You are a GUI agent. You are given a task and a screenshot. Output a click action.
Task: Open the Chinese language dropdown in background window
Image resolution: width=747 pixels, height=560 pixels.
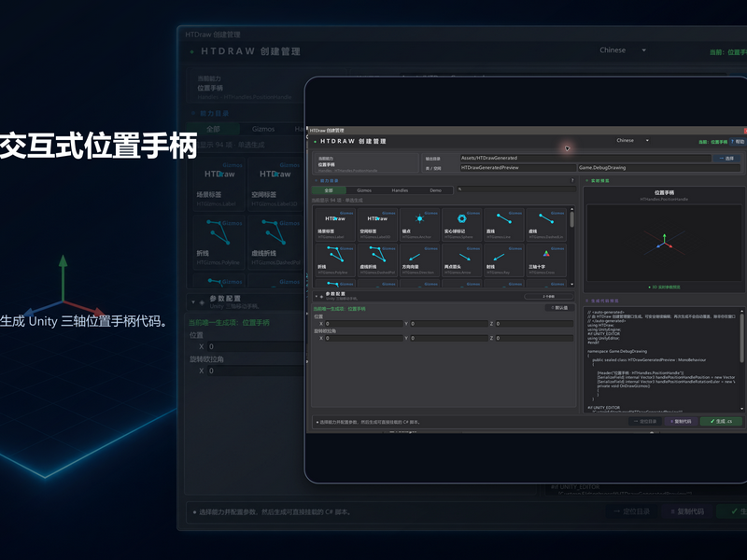(x=623, y=50)
